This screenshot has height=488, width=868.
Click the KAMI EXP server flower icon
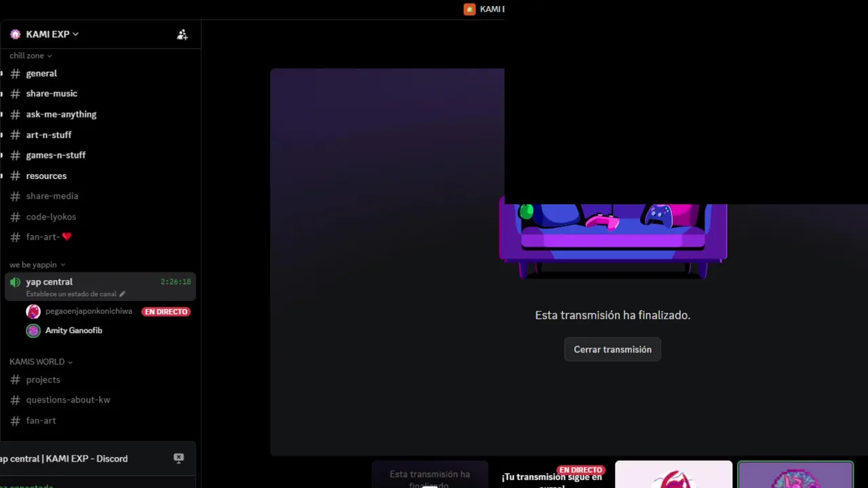[16, 34]
